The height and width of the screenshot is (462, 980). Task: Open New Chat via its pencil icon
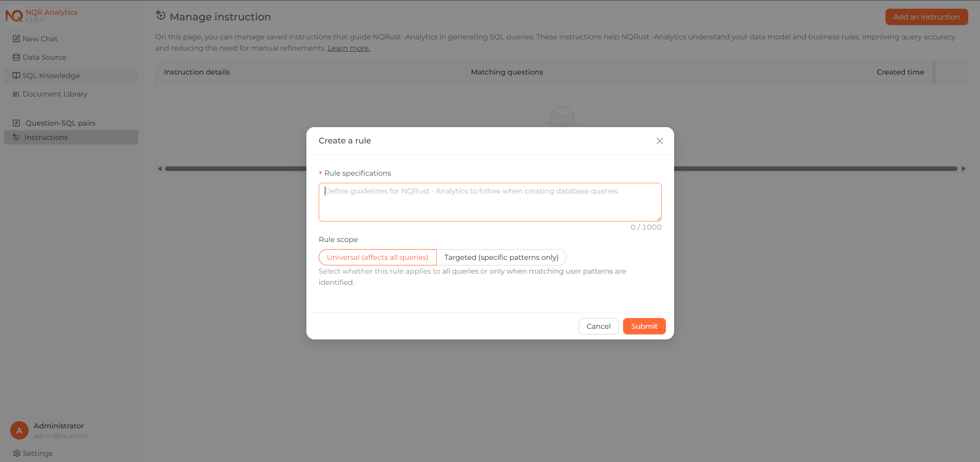pyautogui.click(x=16, y=39)
